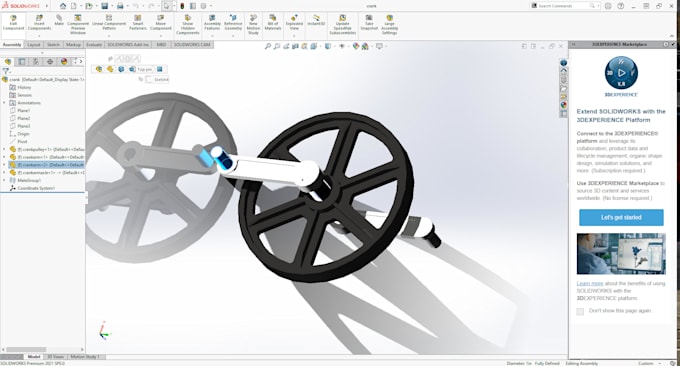The width and height of the screenshot is (680, 366).
Task: Save the assembly with the disk icon
Action: tap(105, 6)
